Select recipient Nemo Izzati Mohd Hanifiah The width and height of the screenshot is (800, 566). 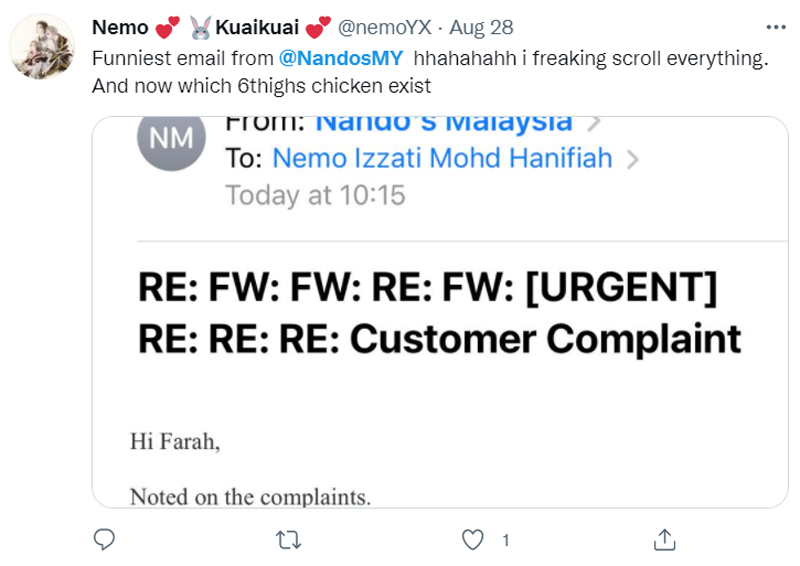click(442, 159)
